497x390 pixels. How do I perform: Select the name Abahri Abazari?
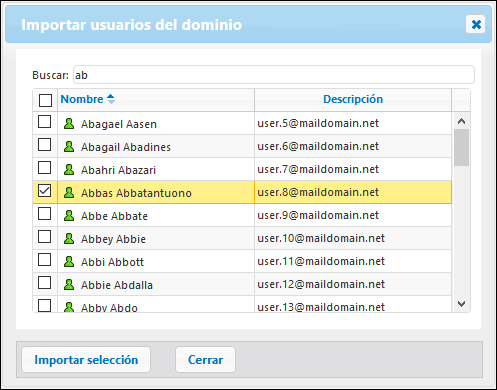[118, 170]
